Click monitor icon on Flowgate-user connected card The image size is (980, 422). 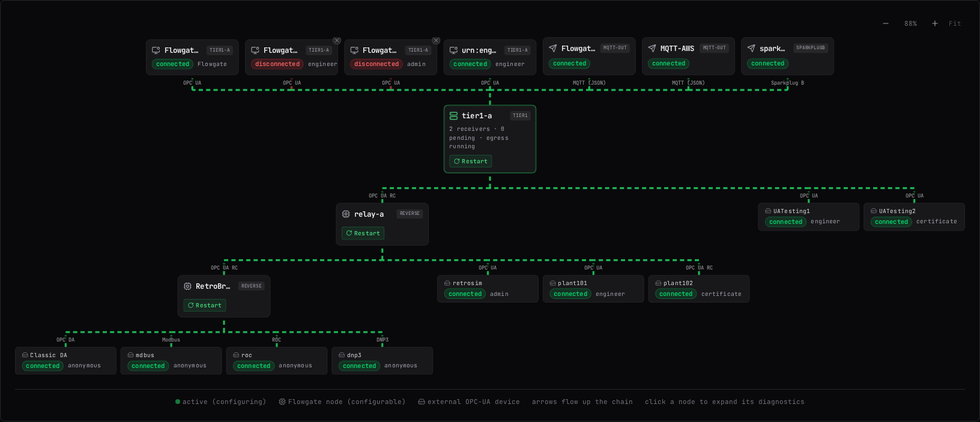(156, 50)
